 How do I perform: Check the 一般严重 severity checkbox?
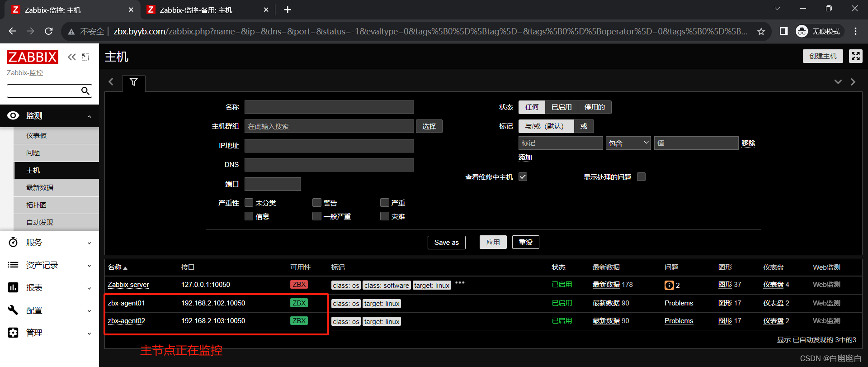pos(316,216)
